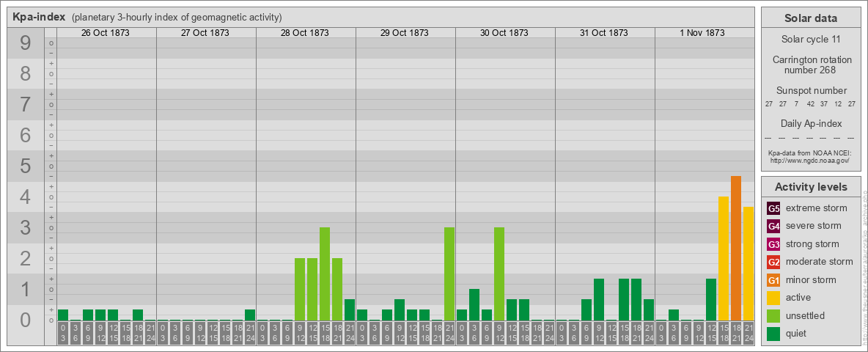Viewport: 868px width, 352px height.
Task: Click the Kp level '5' axis label
Action: pyautogui.click(x=26, y=166)
